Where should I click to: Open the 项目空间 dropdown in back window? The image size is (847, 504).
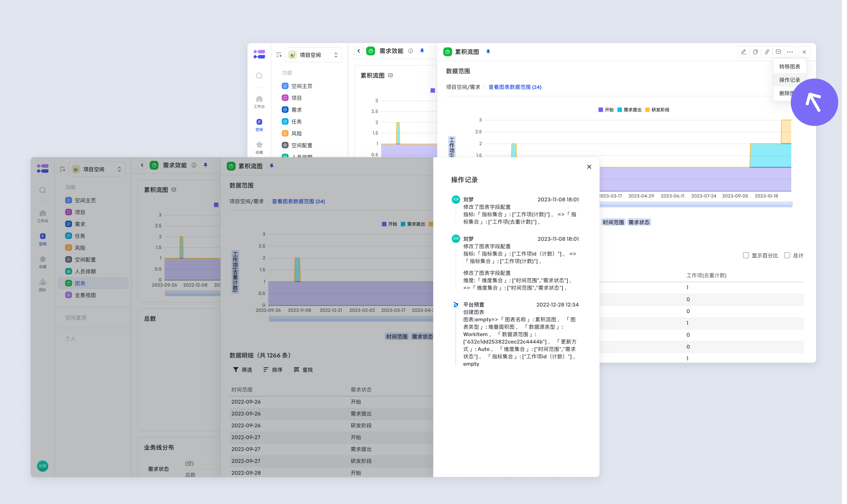pos(313,55)
